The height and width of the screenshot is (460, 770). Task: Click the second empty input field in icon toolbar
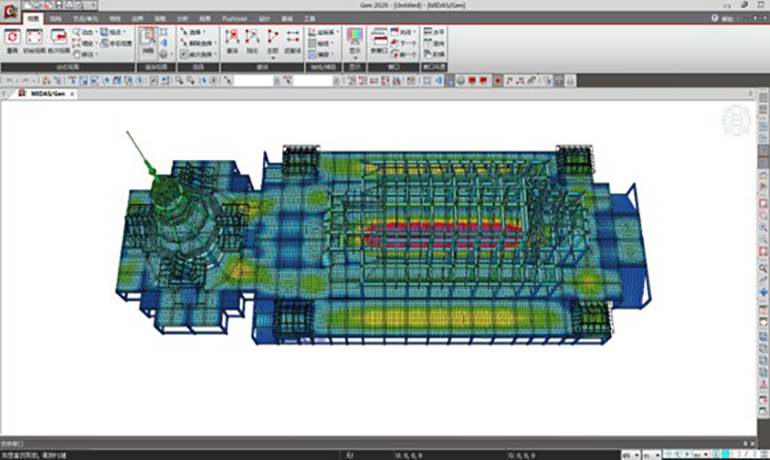312,81
